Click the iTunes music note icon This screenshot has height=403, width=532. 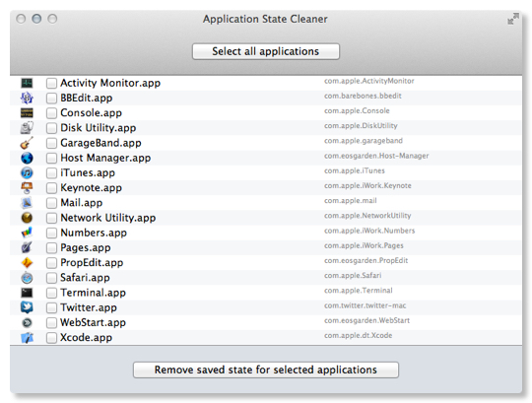coord(27,173)
